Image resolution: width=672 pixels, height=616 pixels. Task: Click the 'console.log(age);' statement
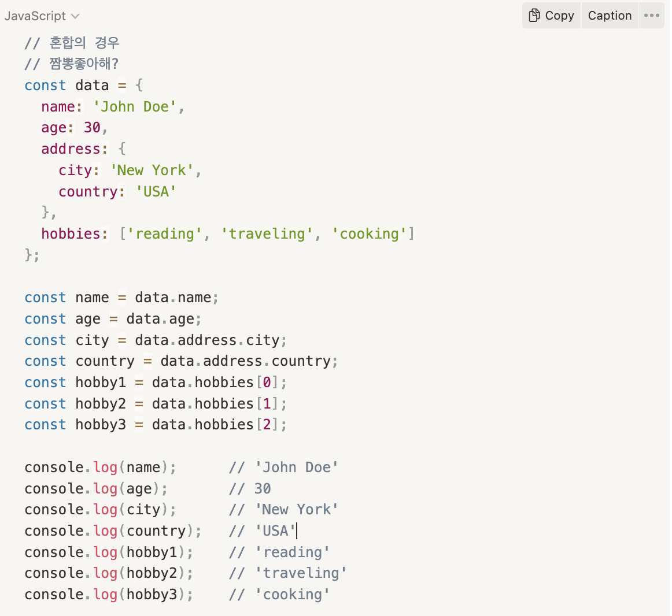coord(96,489)
